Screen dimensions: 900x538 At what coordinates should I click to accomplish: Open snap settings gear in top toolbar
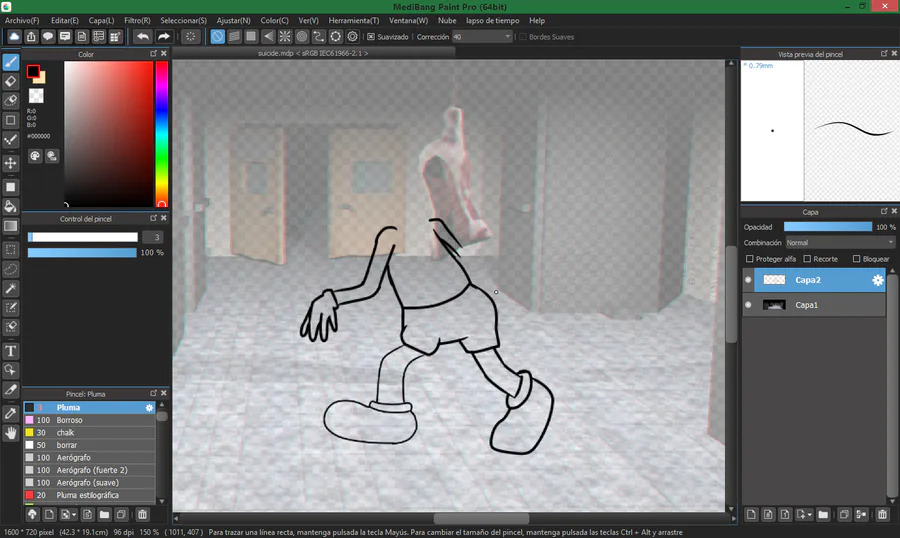(352, 37)
